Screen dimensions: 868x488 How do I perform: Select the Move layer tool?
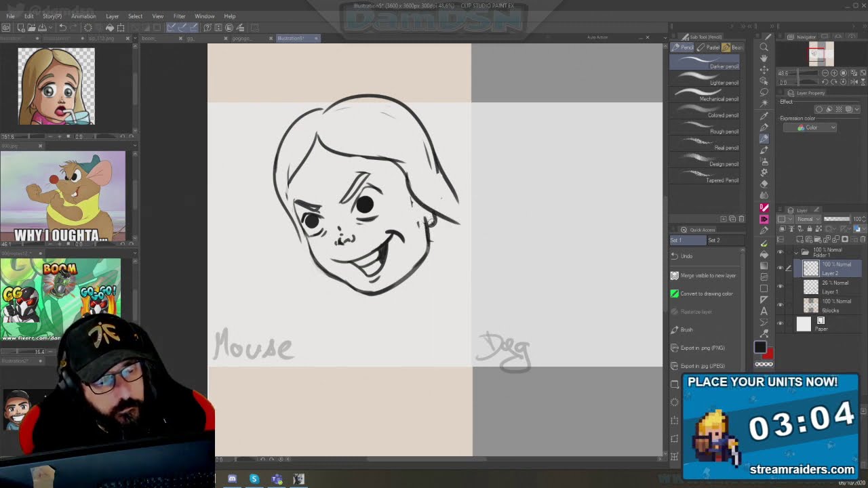tap(764, 70)
